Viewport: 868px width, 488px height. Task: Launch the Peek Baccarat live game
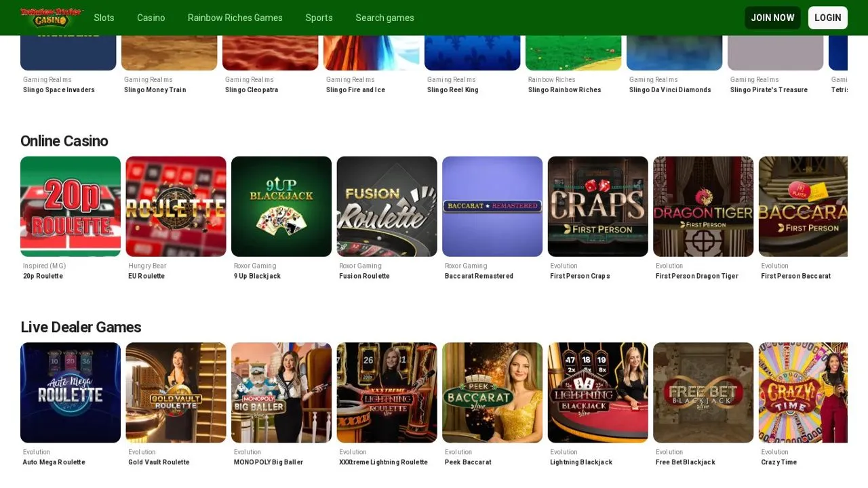(492, 392)
